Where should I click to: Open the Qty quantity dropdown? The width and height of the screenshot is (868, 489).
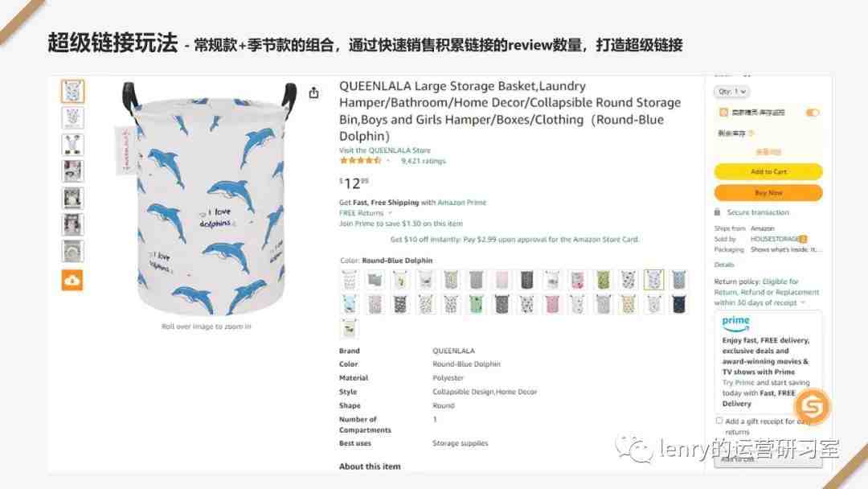732,92
